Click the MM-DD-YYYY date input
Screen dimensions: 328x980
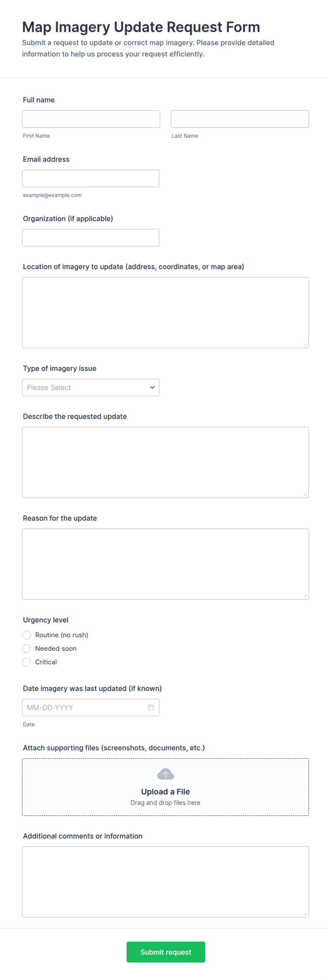coord(91,707)
